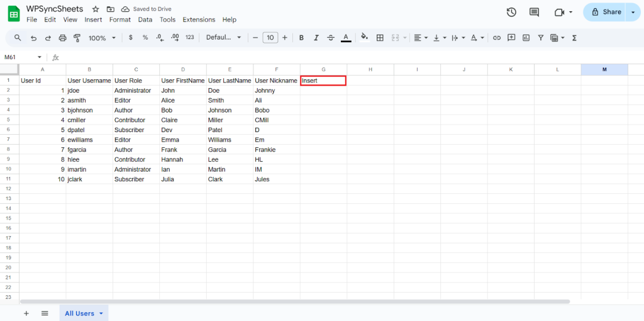The height and width of the screenshot is (321, 644).
Task: Open text wrapping dropdown
Action: click(458, 38)
